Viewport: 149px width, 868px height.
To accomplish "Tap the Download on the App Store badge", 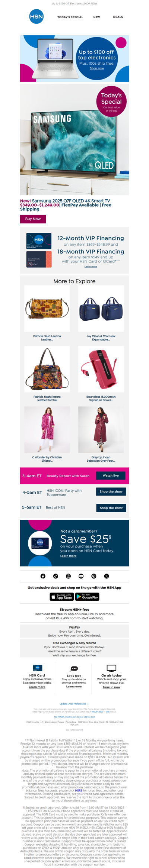I will tap(62, 597).
